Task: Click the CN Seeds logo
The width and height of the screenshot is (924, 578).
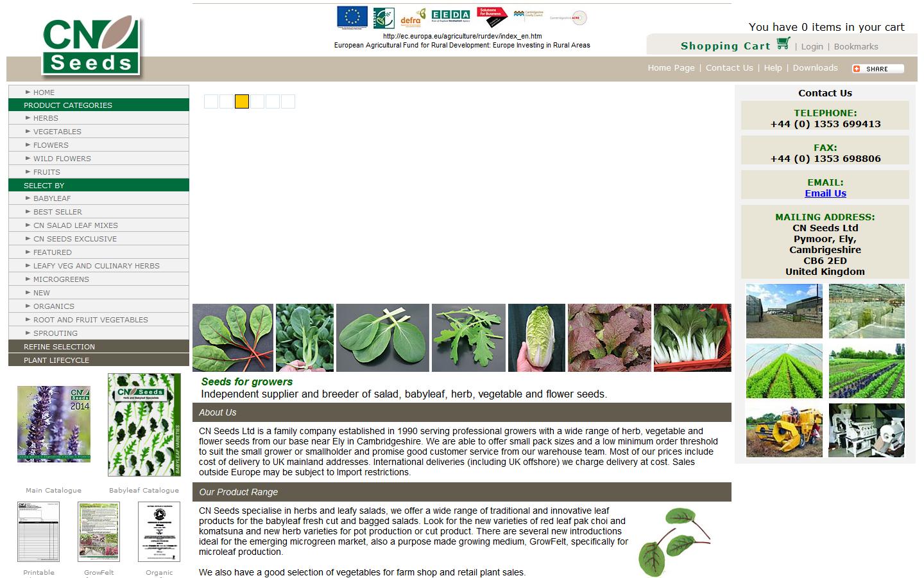Action: pos(90,46)
